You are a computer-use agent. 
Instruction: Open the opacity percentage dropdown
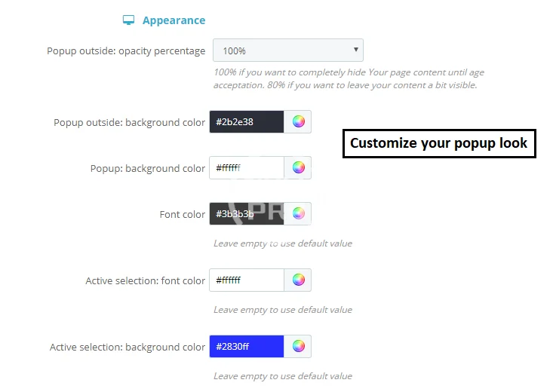pos(287,51)
